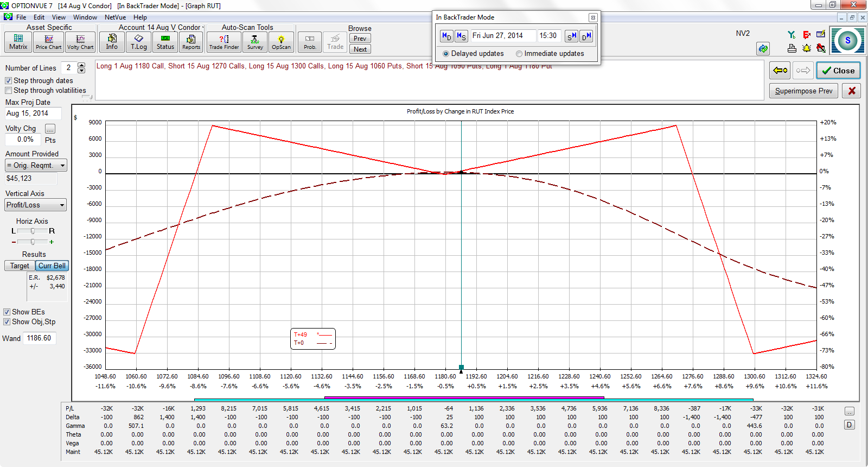
Task: Click the BackTrader time field 15:30
Action: pyautogui.click(x=550, y=36)
